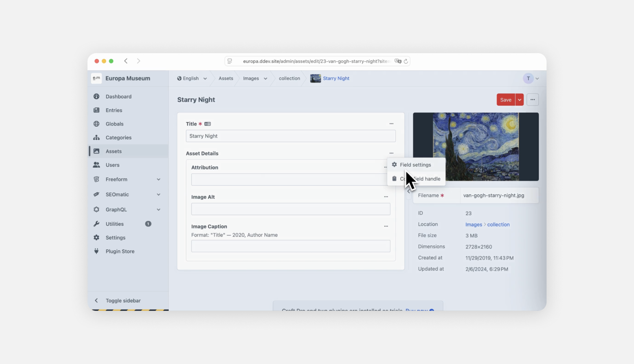Image resolution: width=634 pixels, height=364 pixels.
Task: Open the Image Caption field actions ellipsis
Action: [386, 226]
